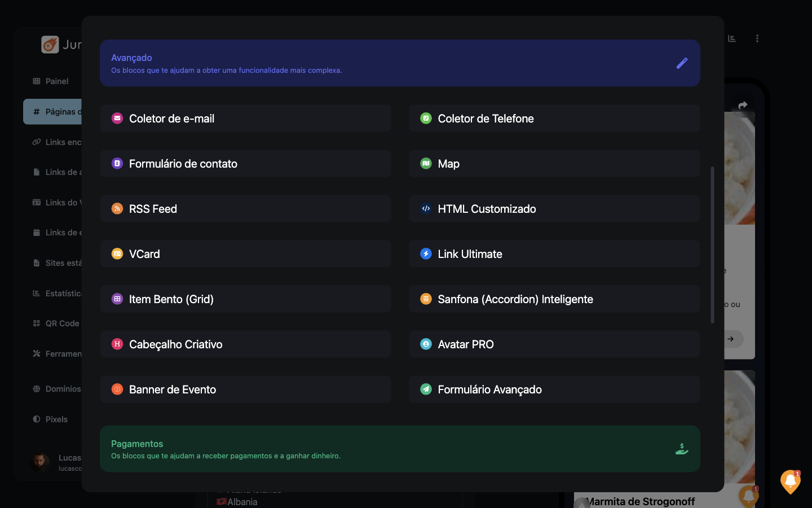
Task: Click the Link Ultimate lightning icon
Action: 426,254
